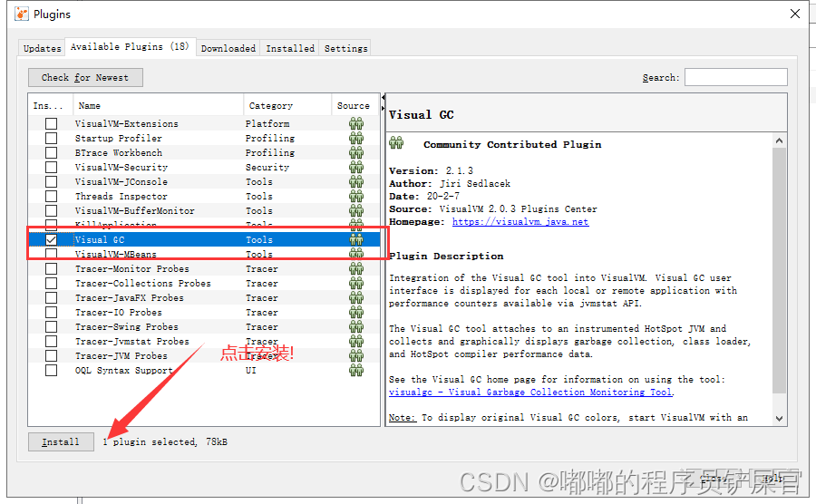Select the Threads Inspector plugin name
The image size is (816, 504).
click(121, 197)
